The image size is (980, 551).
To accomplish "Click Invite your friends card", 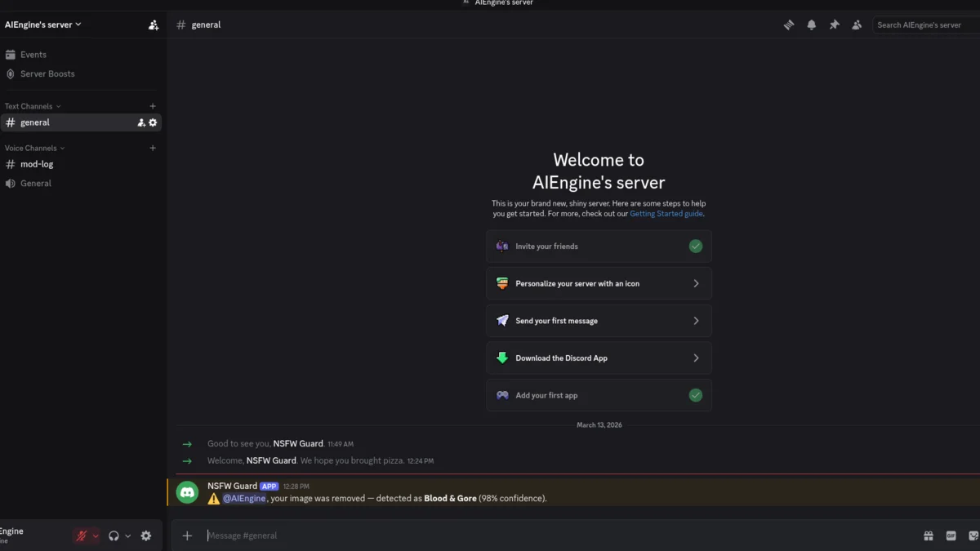I will 599,247.
